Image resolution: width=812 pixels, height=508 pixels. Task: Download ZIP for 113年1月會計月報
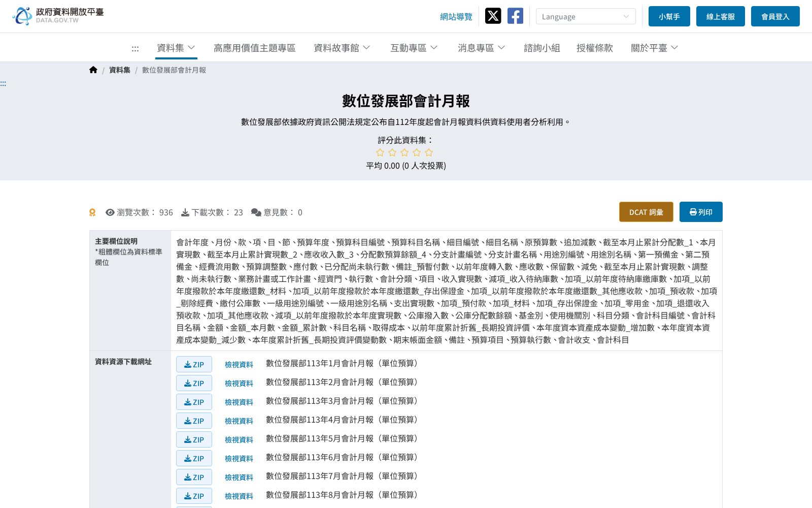point(194,364)
